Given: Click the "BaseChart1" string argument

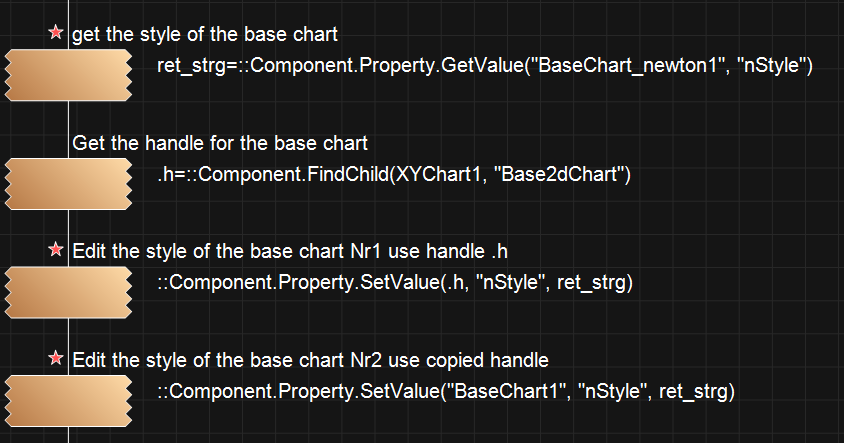Looking at the screenshot, I should pyautogui.click(x=505, y=392).
